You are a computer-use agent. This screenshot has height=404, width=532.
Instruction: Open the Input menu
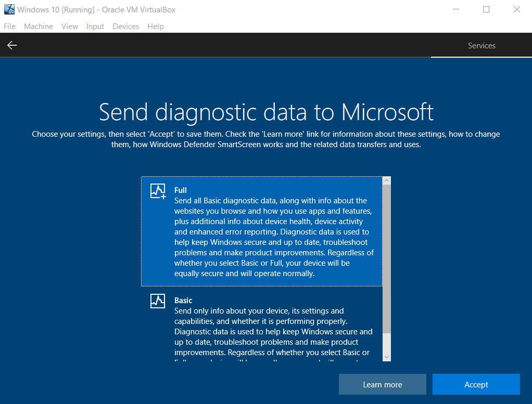(95, 27)
